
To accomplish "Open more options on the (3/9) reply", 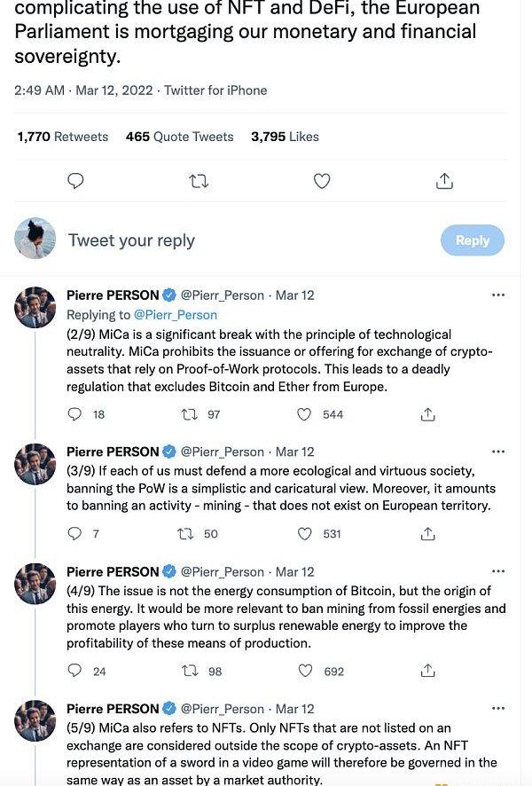I will (498, 452).
